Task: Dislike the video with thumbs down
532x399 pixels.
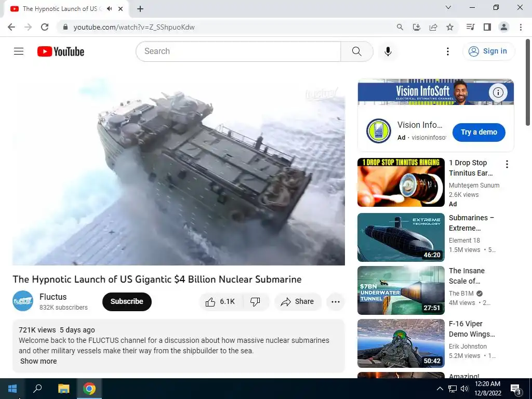Action: [255, 302]
